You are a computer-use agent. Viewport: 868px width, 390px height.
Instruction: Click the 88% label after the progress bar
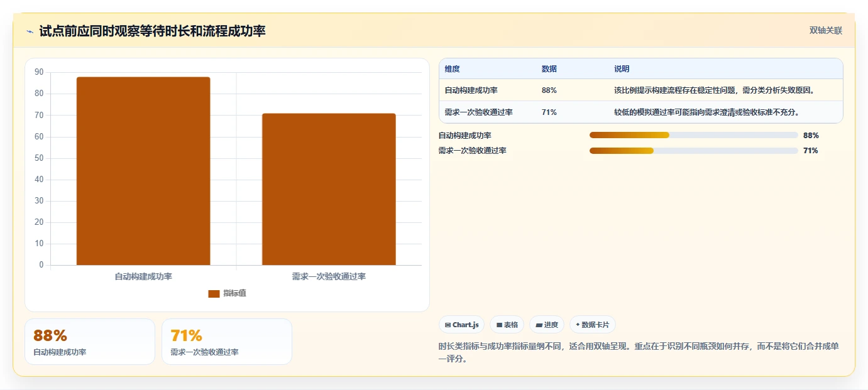pyautogui.click(x=811, y=135)
